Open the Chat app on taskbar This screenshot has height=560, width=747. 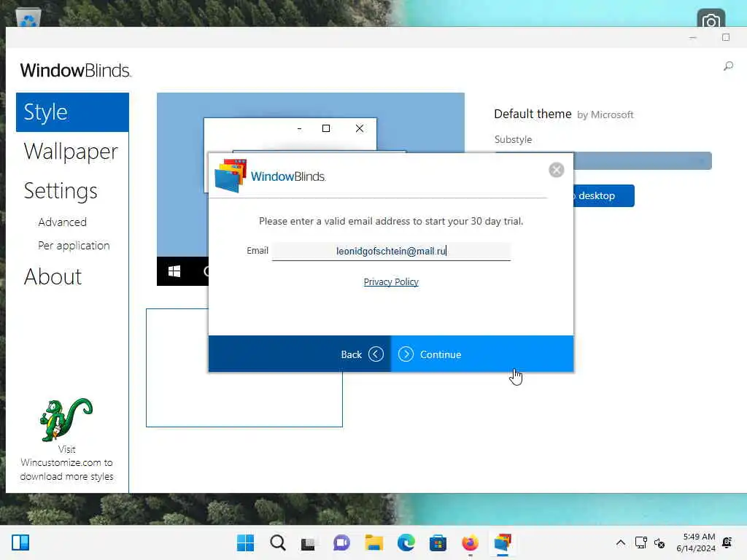pos(341,542)
